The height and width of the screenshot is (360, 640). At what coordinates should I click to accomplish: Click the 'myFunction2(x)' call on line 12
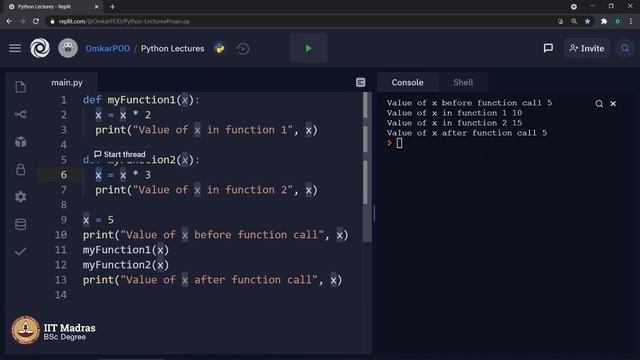click(126, 265)
